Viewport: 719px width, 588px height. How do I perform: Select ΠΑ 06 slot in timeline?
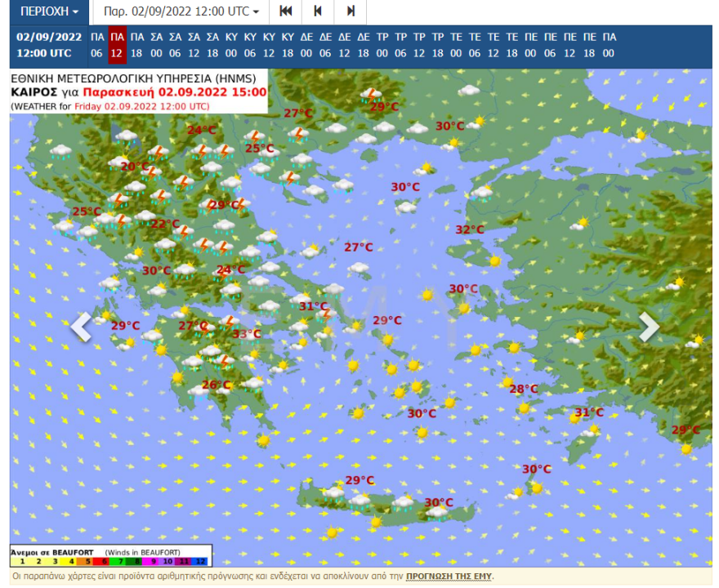[97, 45]
